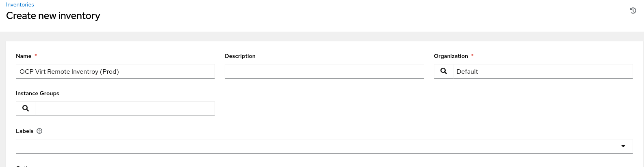
Task: Click the Organization lookup search icon
Action: click(x=444, y=71)
